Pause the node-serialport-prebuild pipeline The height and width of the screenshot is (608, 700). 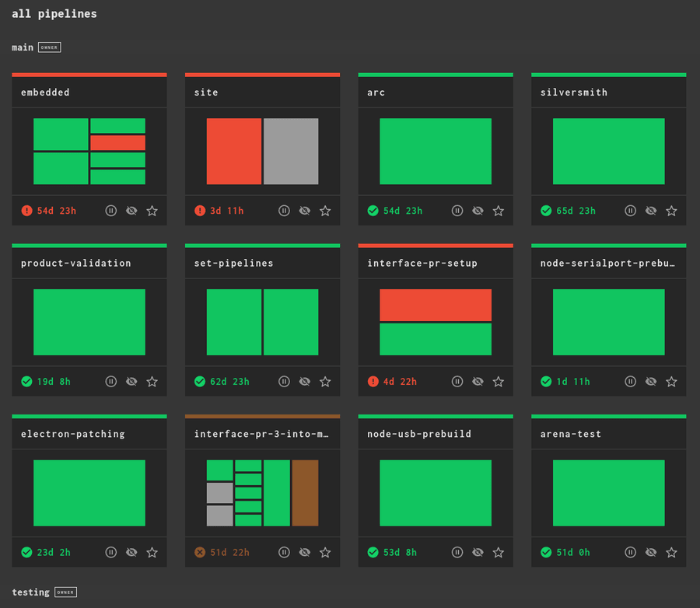click(x=630, y=381)
